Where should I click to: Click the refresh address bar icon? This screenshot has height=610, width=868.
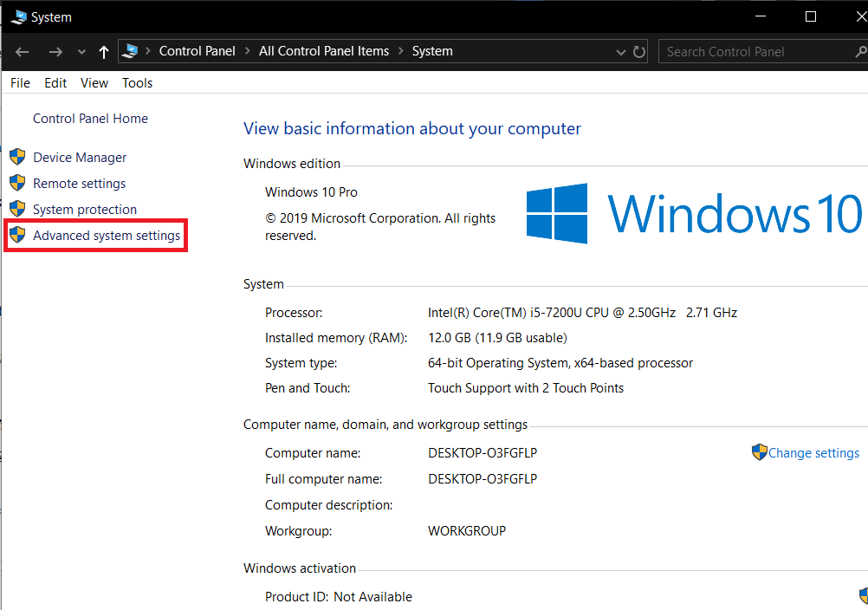point(639,52)
